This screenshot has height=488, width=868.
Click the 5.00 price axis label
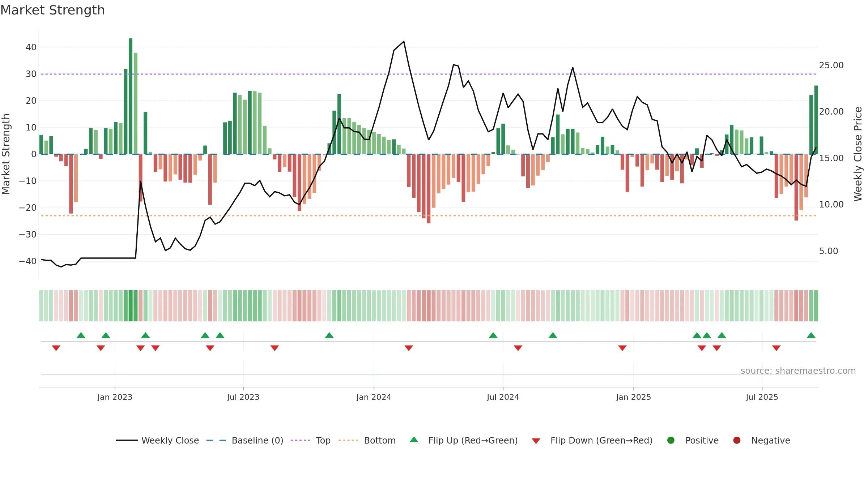coord(829,251)
